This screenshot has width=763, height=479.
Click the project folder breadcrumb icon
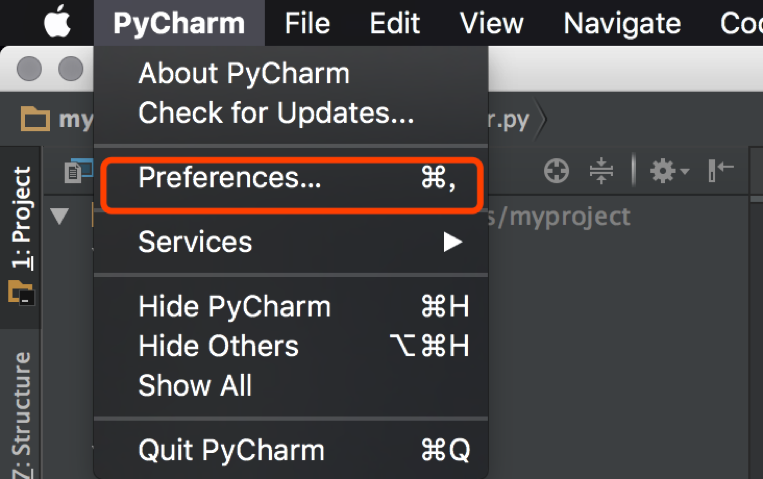coord(35,118)
